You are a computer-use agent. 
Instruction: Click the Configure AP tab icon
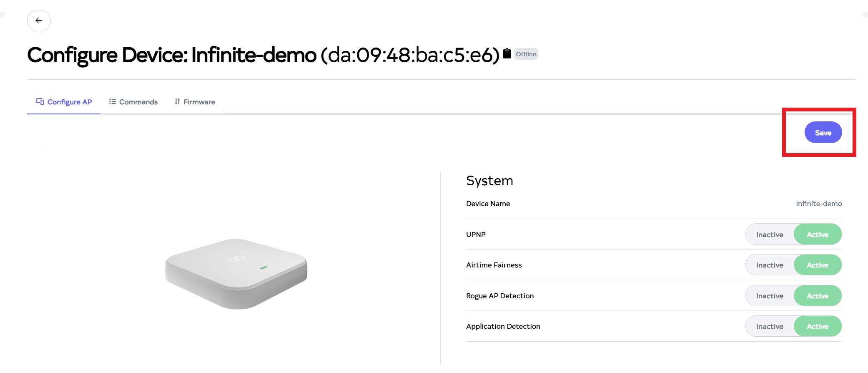40,101
